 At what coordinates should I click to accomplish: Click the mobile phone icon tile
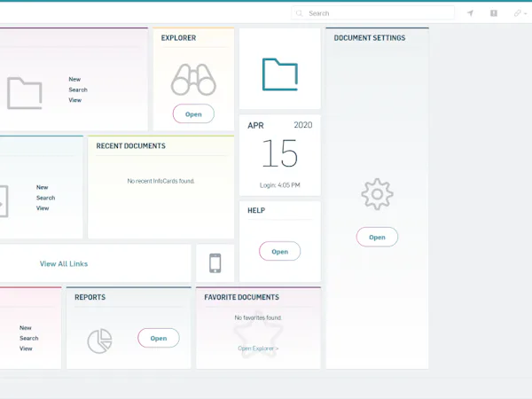pos(215,263)
